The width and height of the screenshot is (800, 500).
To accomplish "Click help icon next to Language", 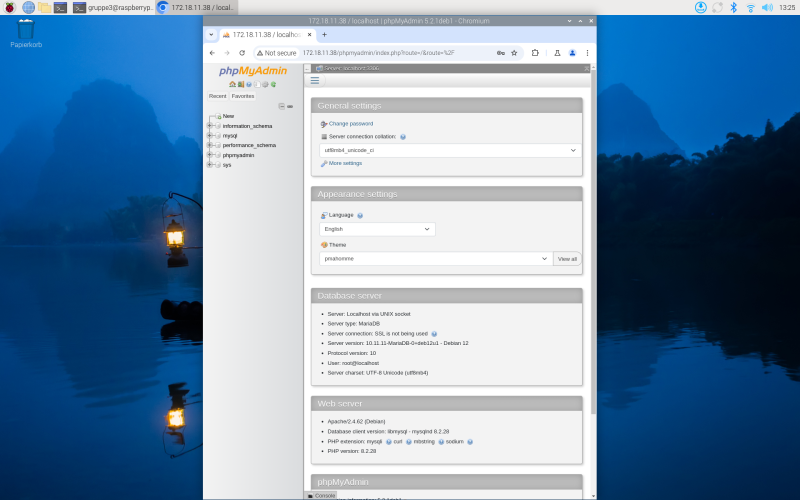I will pos(360,215).
